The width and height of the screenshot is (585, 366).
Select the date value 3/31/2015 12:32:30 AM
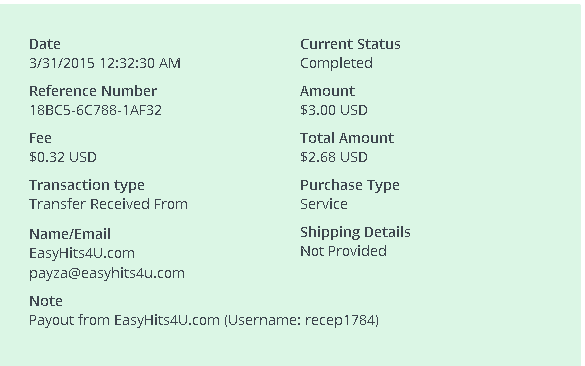click(105, 63)
